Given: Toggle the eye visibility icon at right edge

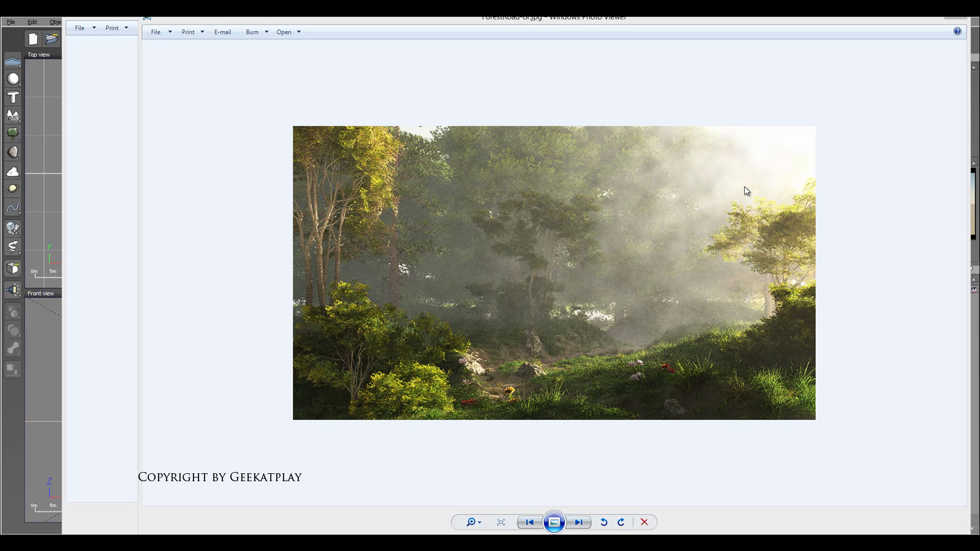Looking at the screenshot, I should (974, 289).
